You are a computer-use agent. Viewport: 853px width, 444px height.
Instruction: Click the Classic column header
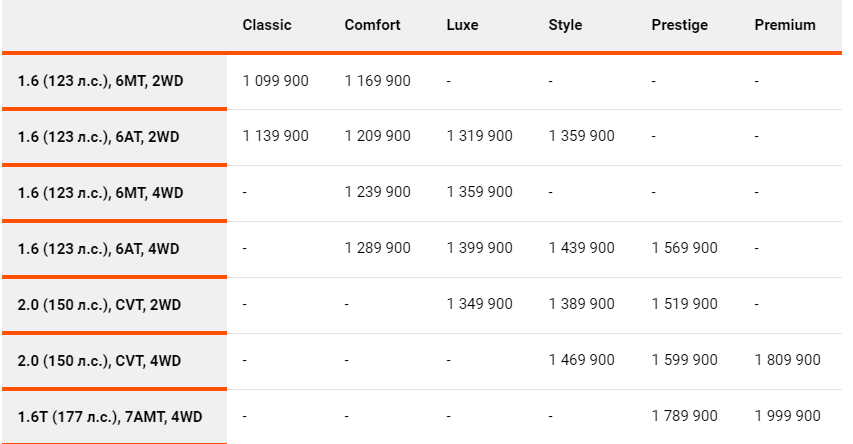267,25
